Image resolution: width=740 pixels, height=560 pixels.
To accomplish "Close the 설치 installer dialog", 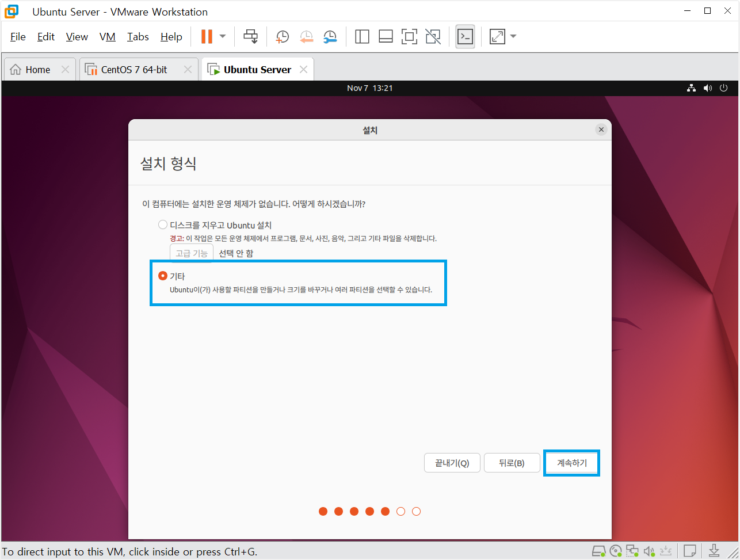I will click(601, 129).
